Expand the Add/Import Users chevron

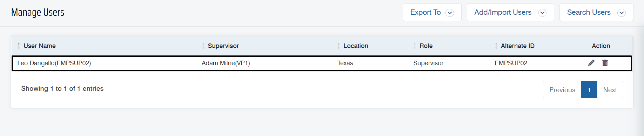click(542, 13)
